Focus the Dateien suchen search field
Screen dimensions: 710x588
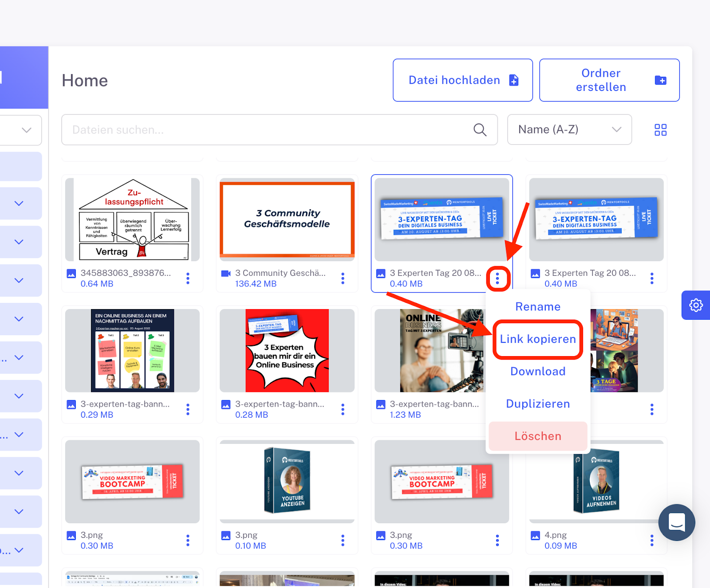point(280,129)
